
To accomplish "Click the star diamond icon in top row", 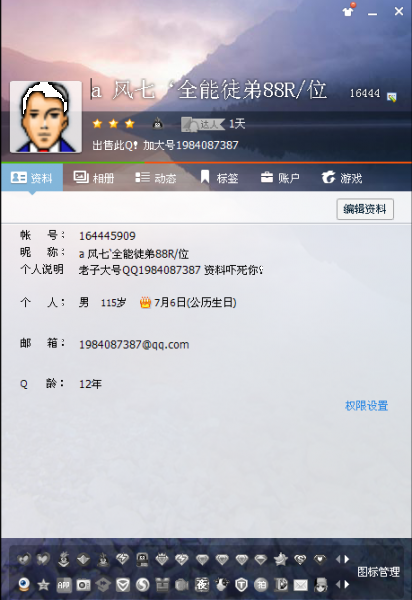I will 281,559.
